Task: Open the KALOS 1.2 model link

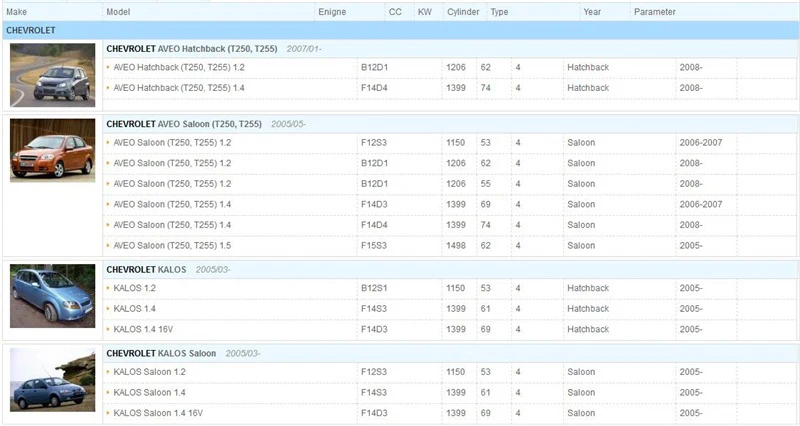Action: (x=135, y=288)
